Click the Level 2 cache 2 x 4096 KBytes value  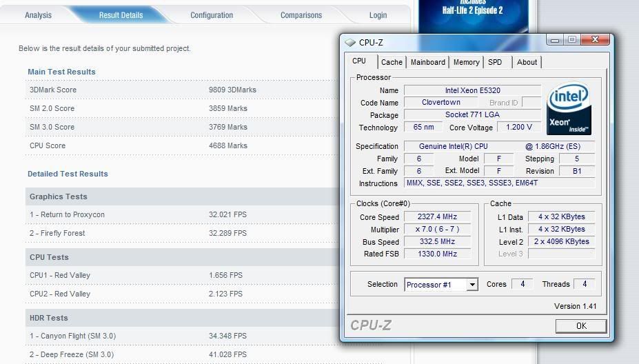[562, 241]
